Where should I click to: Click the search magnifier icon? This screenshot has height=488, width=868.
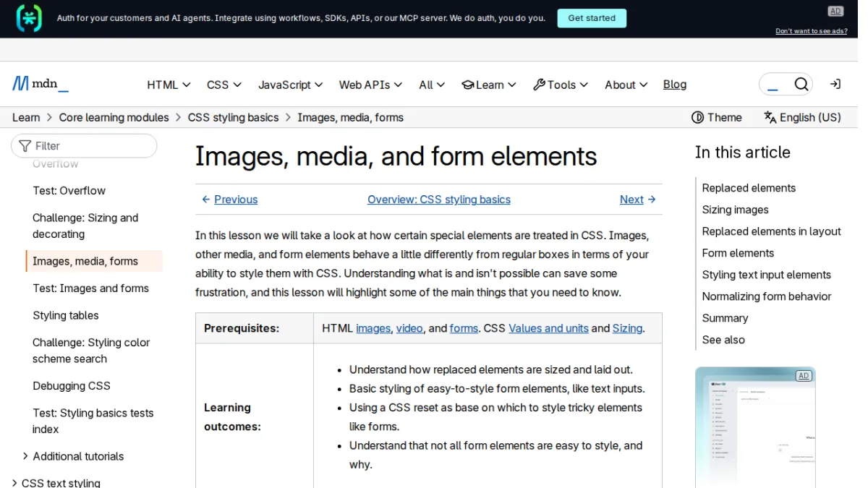pyautogui.click(x=801, y=85)
